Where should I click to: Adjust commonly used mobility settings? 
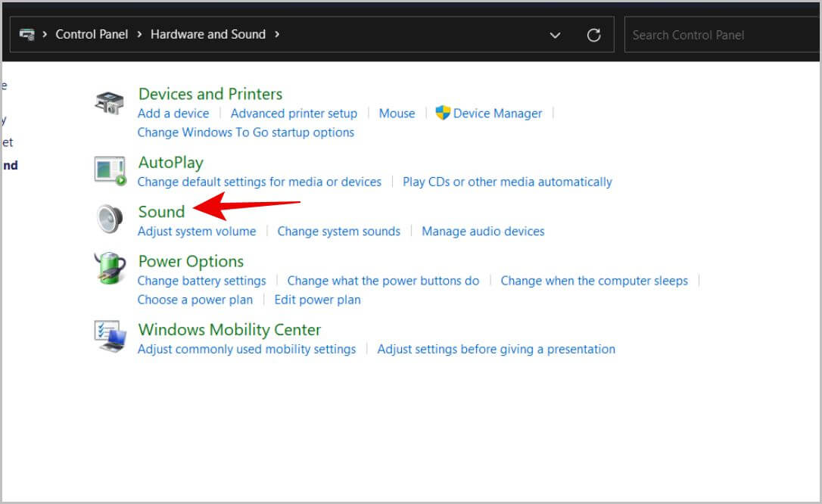pos(247,349)
